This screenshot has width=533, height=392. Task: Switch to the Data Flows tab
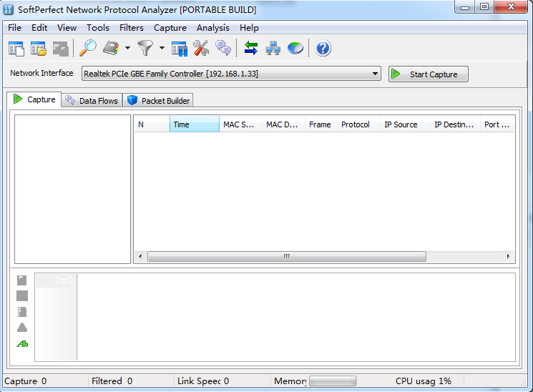tap(92, 101)
